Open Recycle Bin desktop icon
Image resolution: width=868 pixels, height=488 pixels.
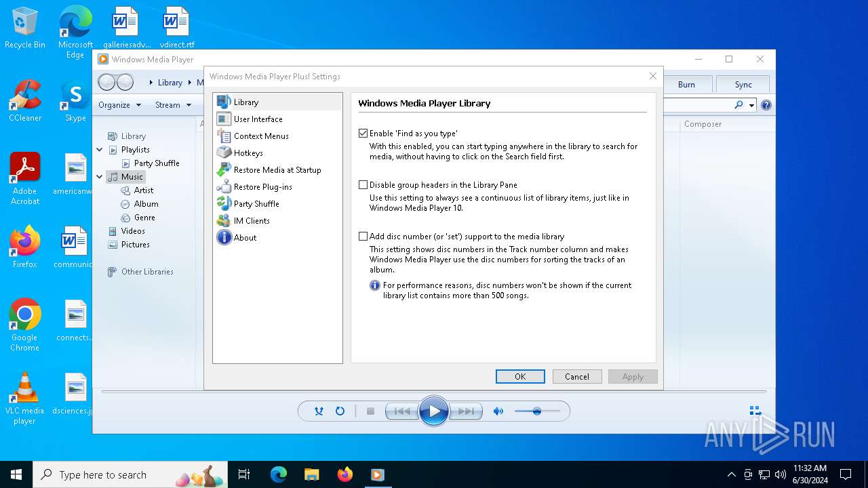pyautogui.click(x=25, y=28)
